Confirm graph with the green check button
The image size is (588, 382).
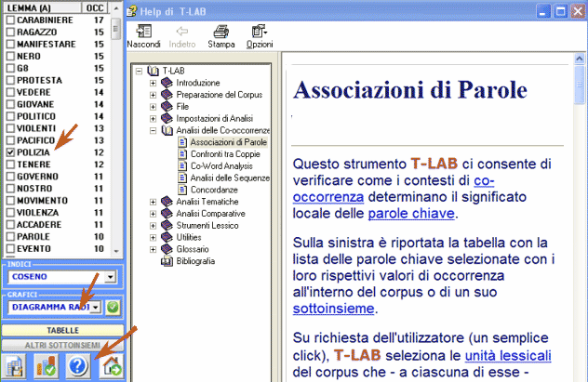tap(113, 308)
